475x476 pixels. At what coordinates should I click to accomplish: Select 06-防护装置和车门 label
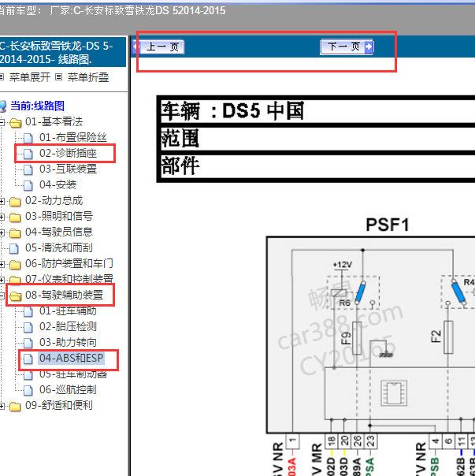(x=69, y=263)
